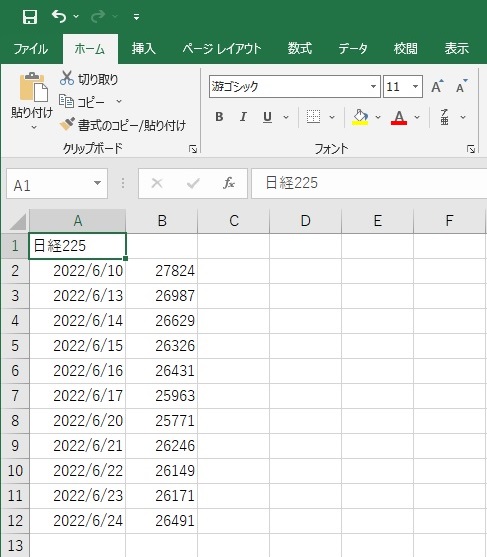Image resolution: width=487 pixels, height=557 pixels.
Task: Apply the yellow fill color bucket
Action: (x=360, y=117)
